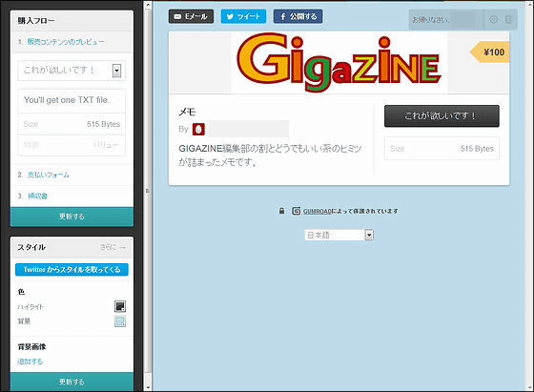Screen dimensions: 534x392
Task: Click the Facebook f icon
Action: (x=283, y=16)
